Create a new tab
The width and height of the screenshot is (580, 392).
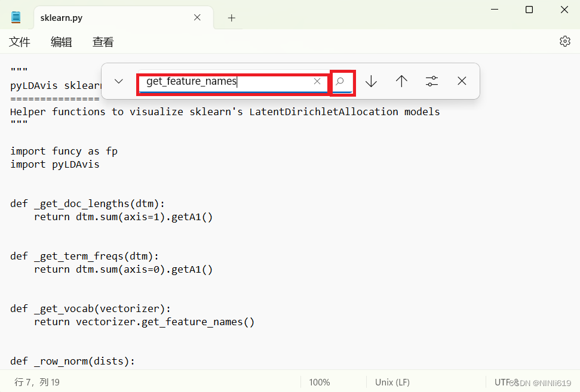231,17
